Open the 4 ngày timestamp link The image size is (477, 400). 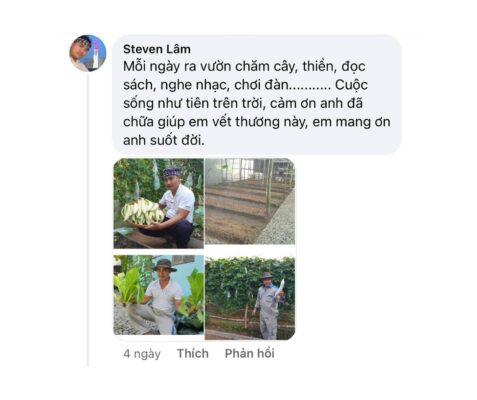click(x=142, y=354)
